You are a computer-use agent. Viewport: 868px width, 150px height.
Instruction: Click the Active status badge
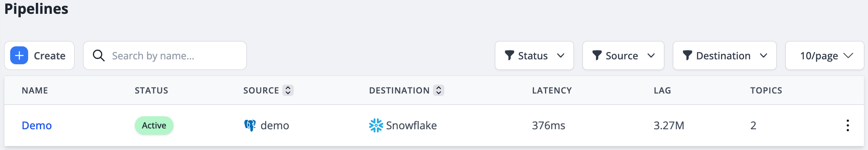[x=154, y=125]
